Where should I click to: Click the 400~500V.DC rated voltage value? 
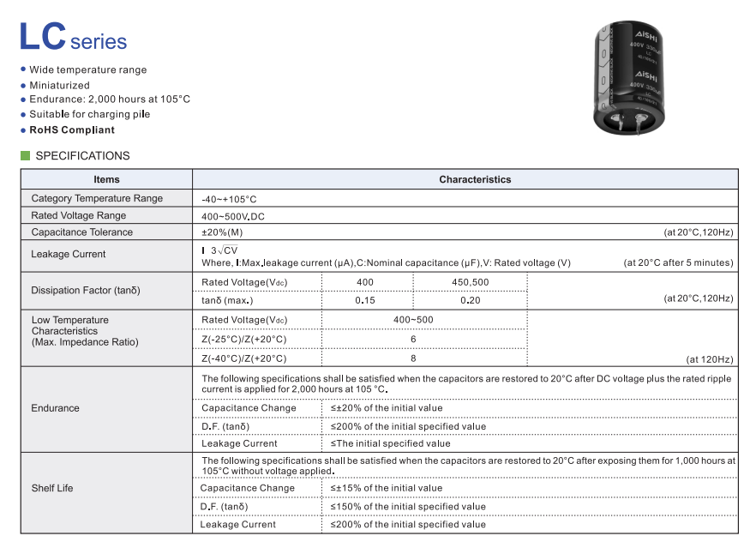(x=233, y=216)
